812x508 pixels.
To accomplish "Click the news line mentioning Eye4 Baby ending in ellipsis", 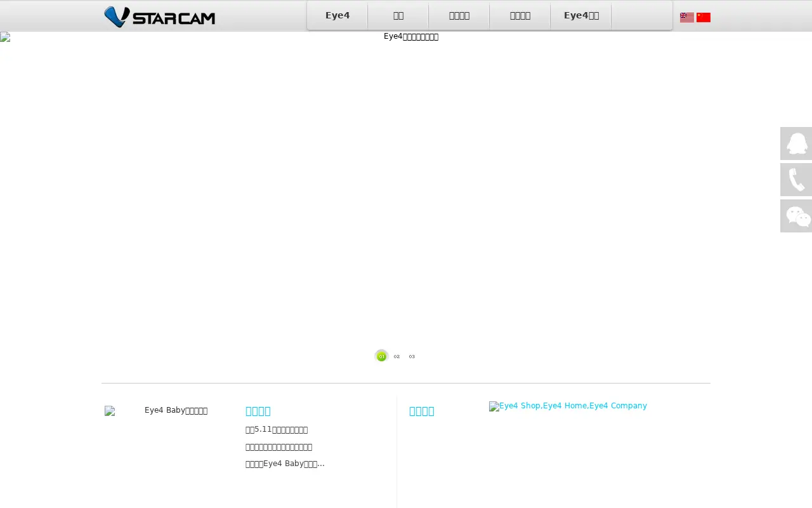I will coord(285,464).
